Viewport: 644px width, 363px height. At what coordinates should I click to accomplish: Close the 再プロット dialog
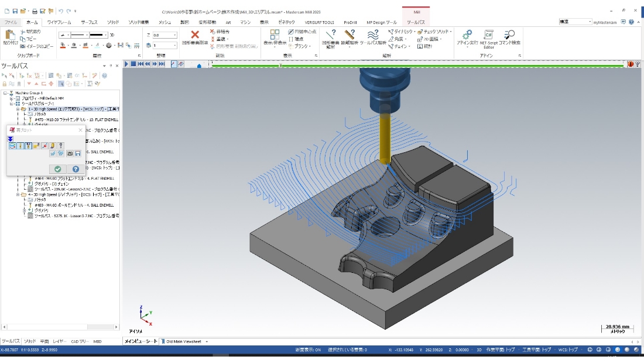81,130
